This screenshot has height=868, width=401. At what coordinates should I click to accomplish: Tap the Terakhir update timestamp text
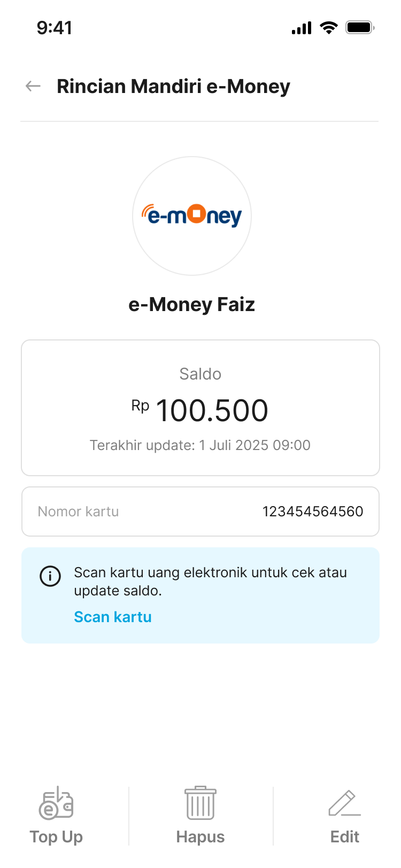pyautogui.click(x=200, y=445)
